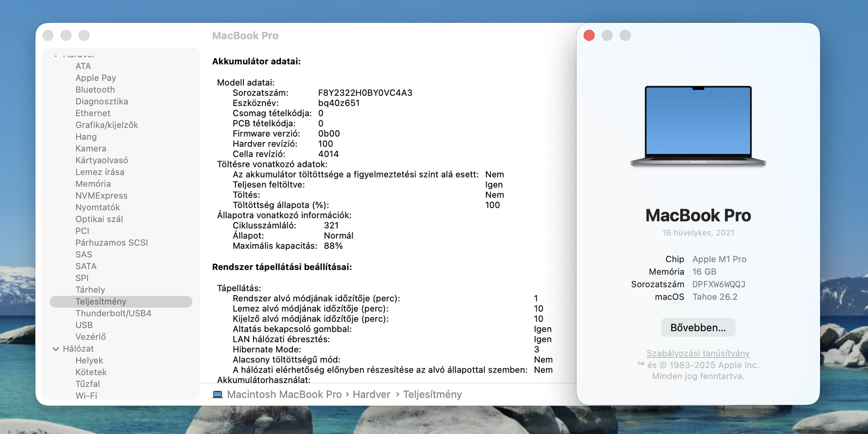Collapse the Hálózat section in sidebar

click(x=56, y=349)
